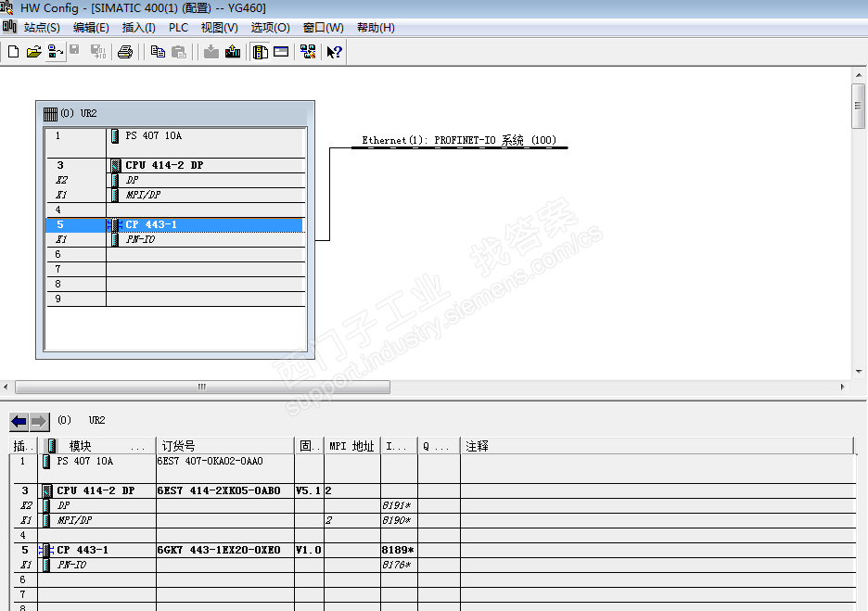Click the Upload to PG icon
The height and width of the screenshot is (611, 868).
tap(233, 52)
